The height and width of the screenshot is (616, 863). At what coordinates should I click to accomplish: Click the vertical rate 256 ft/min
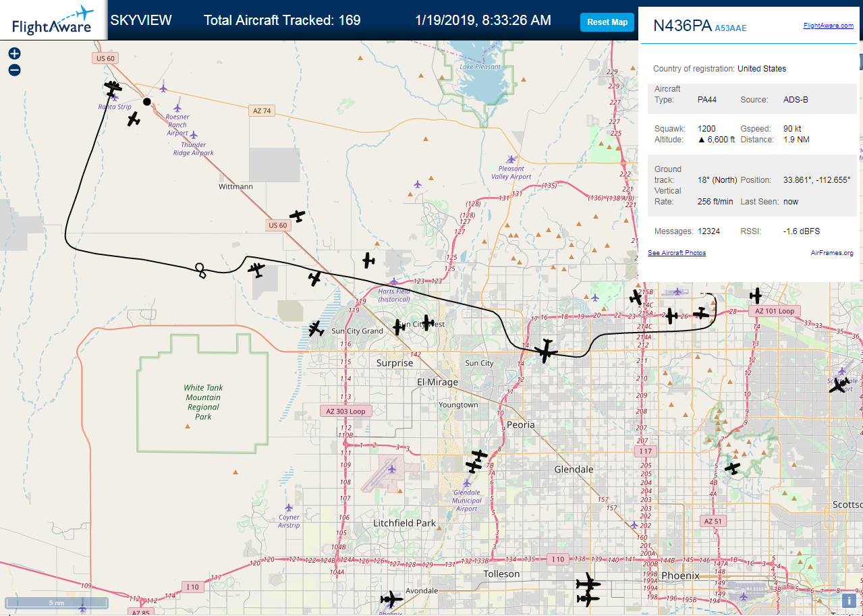(715, 202)
